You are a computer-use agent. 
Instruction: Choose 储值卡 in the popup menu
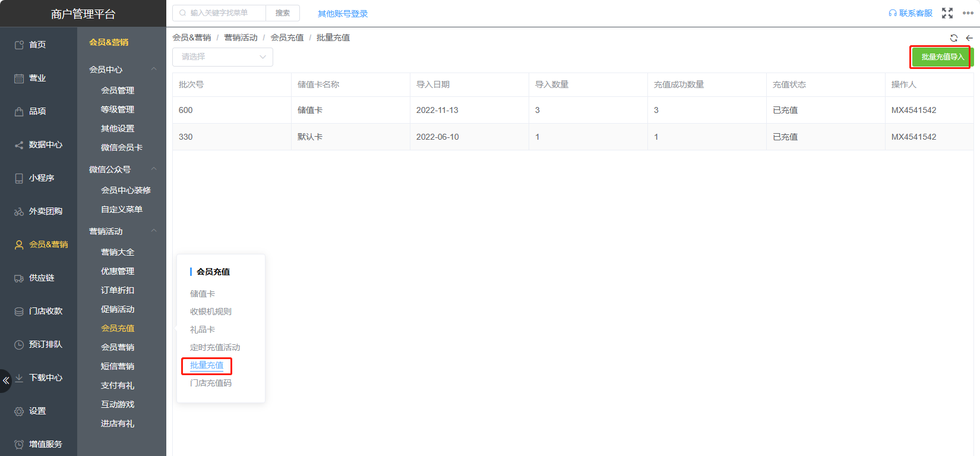(x=203, y=294)
